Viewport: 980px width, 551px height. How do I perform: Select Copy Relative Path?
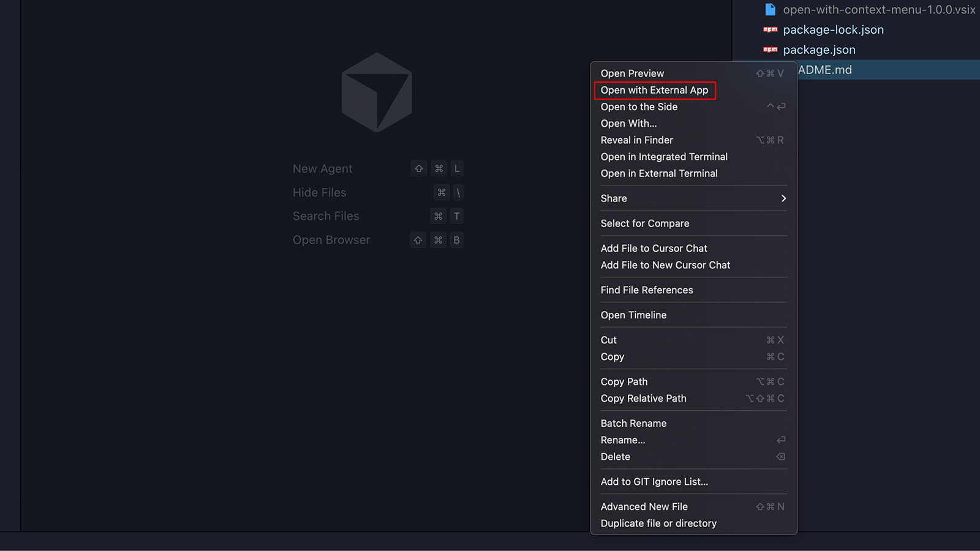[643, 399]
